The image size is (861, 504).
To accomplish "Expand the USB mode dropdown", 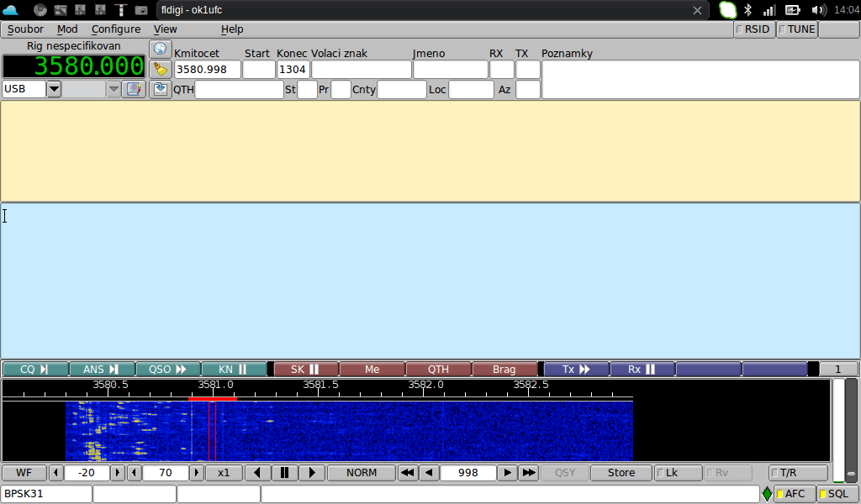I will click(54, 89).
